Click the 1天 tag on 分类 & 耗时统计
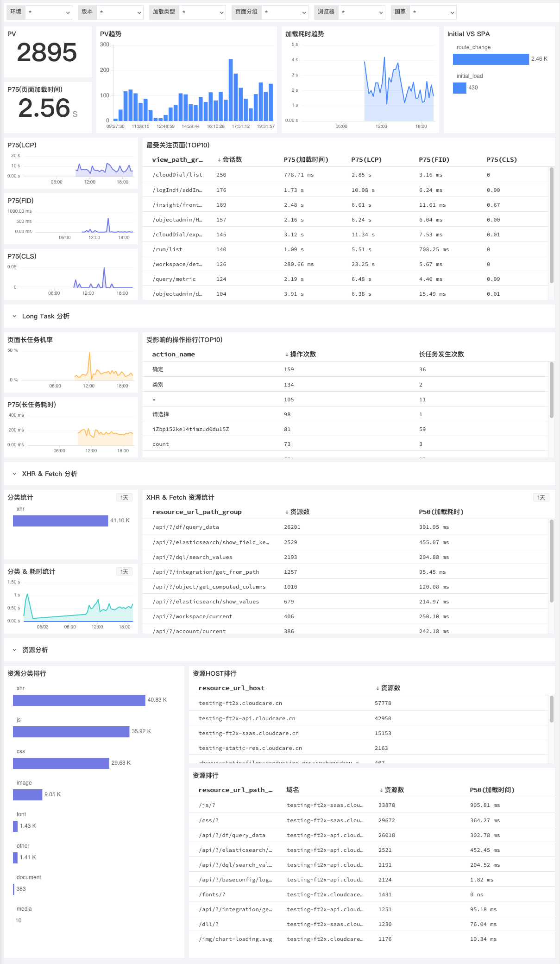This screenshot has height=964, width=560. 124,571
